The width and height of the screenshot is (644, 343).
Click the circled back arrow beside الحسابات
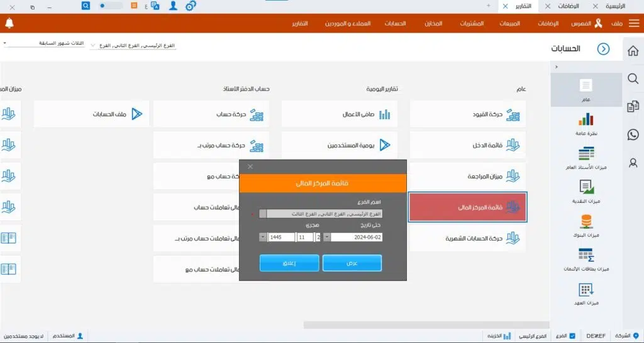point(603,49)
